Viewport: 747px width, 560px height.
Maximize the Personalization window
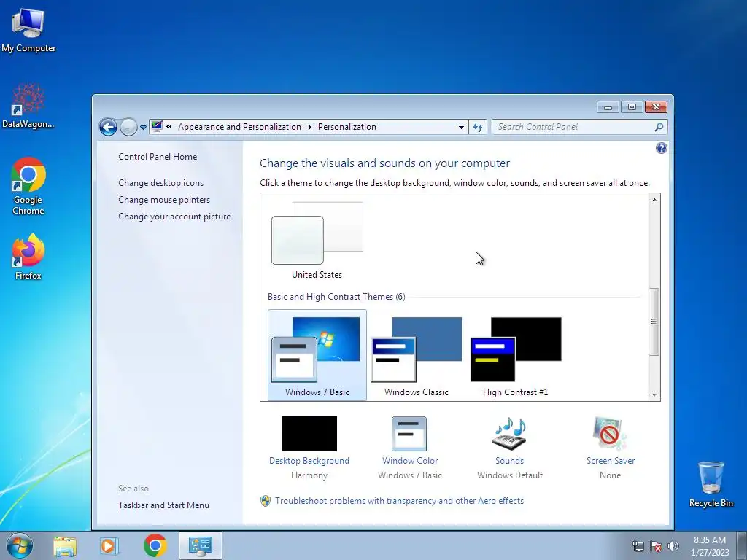[x=632, y=107]
